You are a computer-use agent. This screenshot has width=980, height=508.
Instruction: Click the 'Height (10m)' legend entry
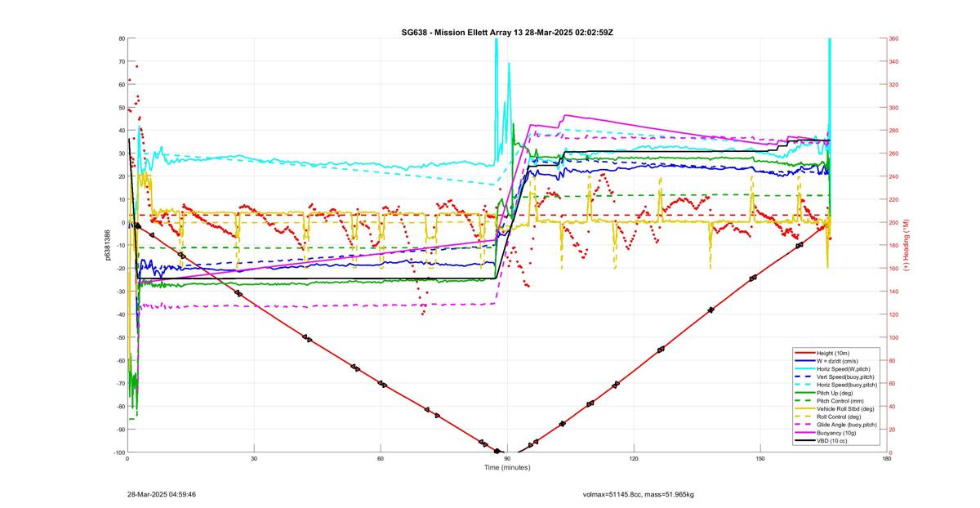833,353
